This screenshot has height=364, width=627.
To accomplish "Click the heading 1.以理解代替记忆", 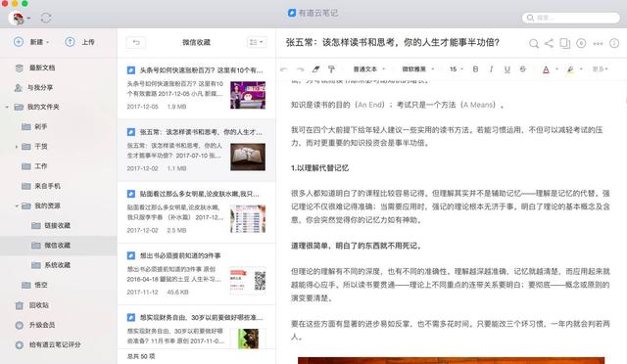I will (x=319, y=168).
